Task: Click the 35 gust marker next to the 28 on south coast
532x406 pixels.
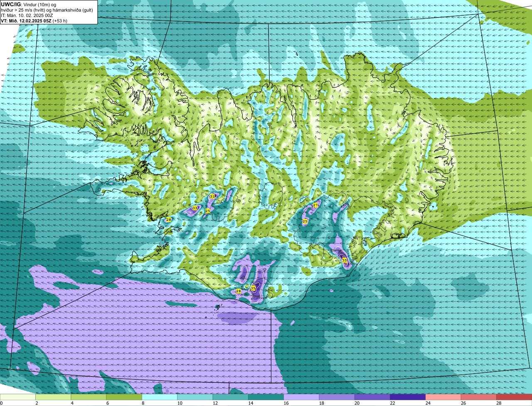Action: [253, 288]
